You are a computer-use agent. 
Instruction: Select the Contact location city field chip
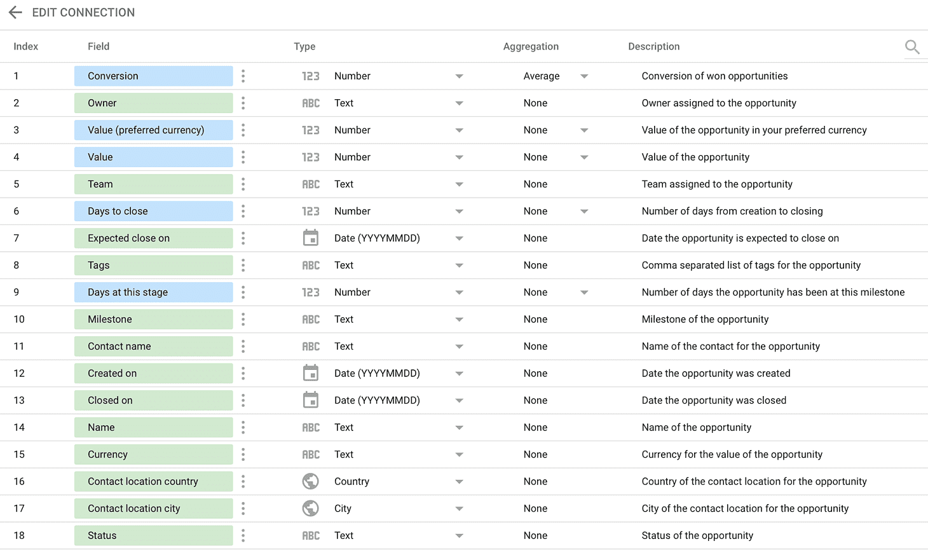(x=153, y=509)
